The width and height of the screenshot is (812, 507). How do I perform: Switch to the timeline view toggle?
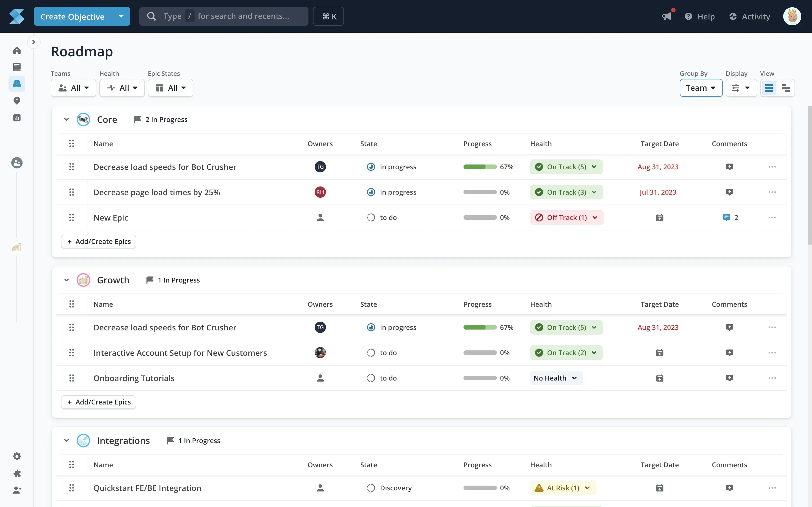786,88
